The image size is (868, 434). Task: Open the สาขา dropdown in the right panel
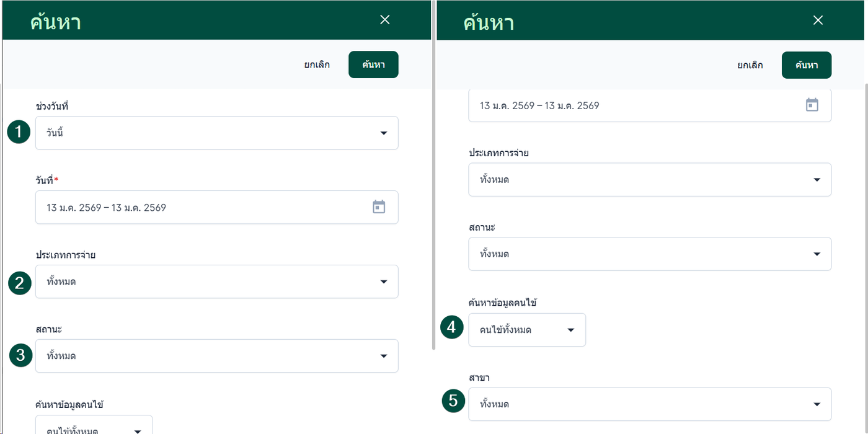[649, 404]
